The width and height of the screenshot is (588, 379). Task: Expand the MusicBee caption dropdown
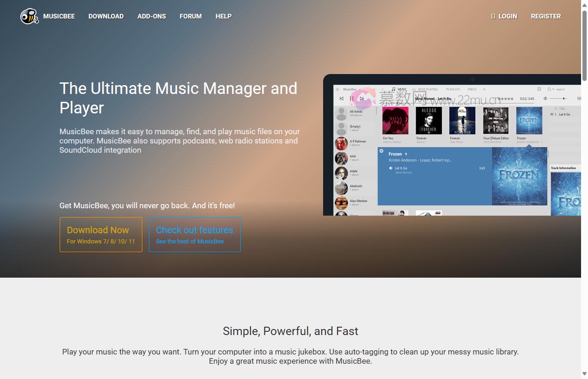(359, 89)
